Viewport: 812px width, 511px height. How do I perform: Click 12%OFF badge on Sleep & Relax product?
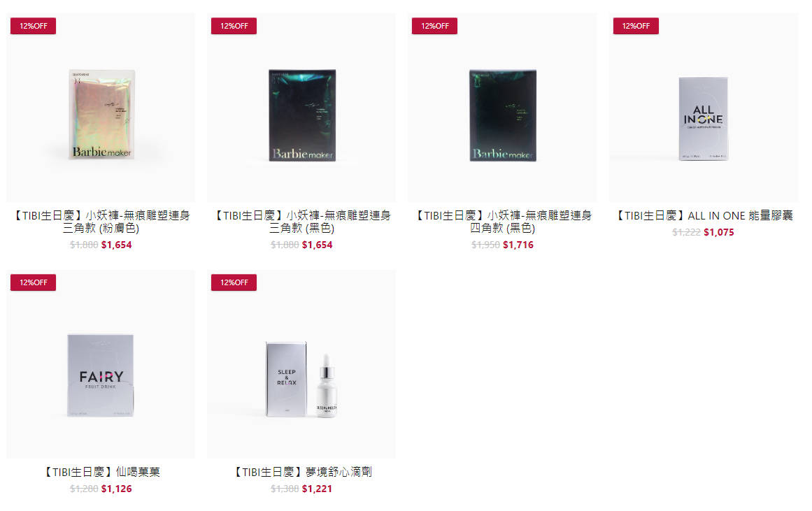click(x=234, y=282)
